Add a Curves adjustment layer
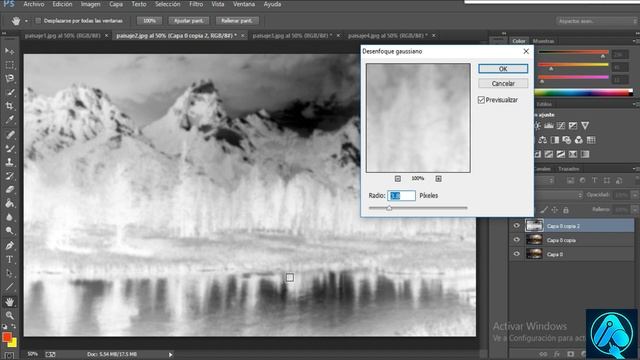This screenshot has height=360, width=640. 561,126
